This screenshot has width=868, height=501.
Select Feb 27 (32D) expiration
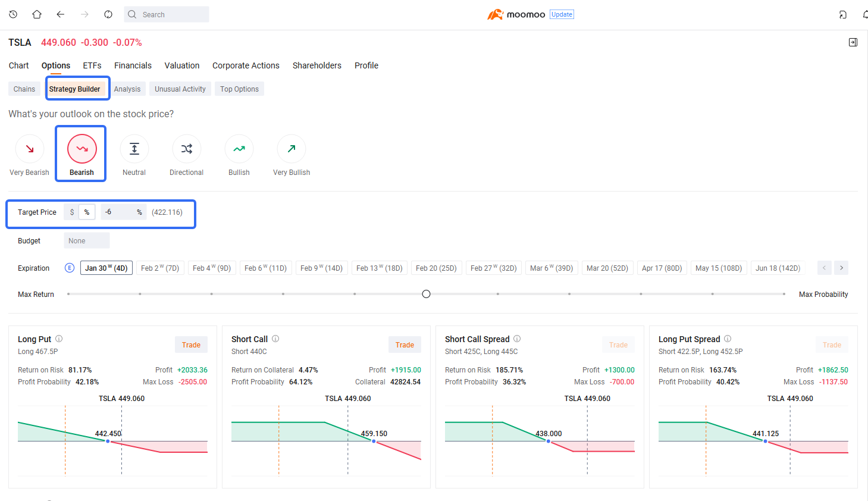494,268
